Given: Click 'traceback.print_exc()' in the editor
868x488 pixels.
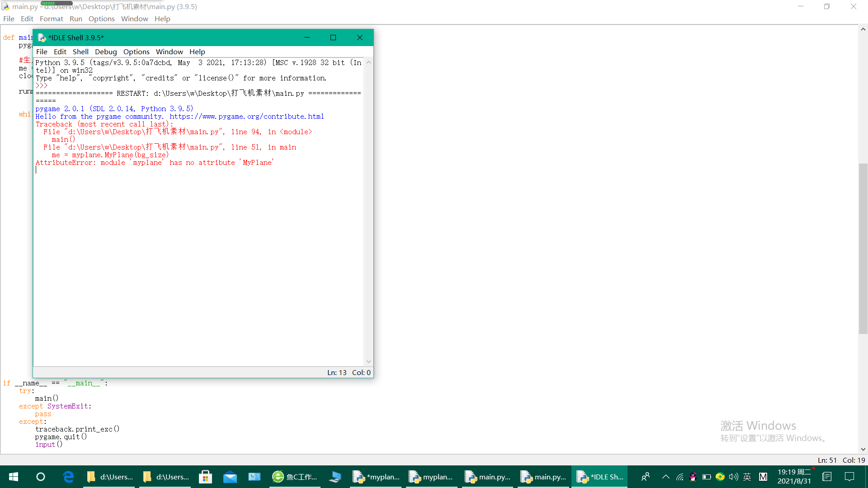Looking at the screenshot, I should (77, 429).
